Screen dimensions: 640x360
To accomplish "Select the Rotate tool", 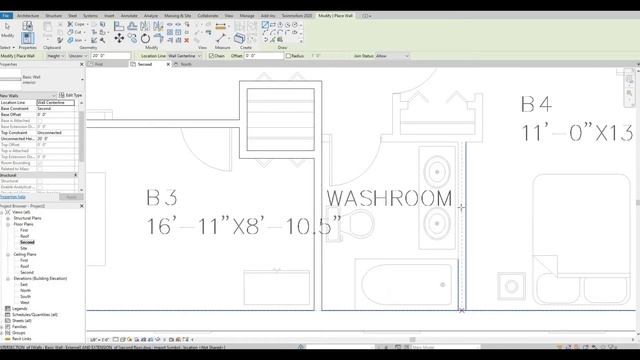I will (145, 39).
